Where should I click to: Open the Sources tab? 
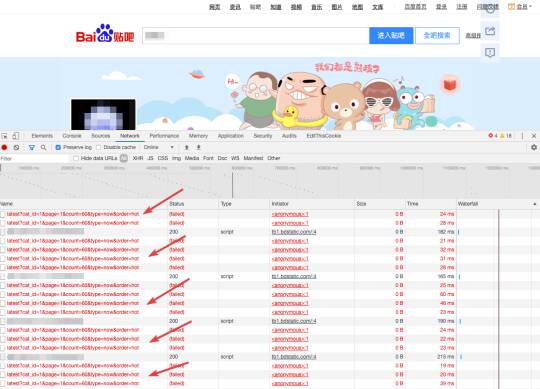101,136
